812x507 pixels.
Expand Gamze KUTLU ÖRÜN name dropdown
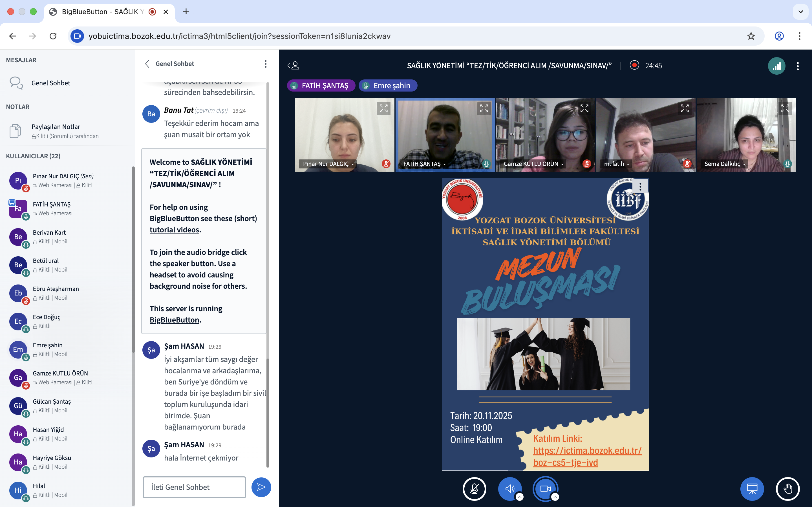point(533,164)
